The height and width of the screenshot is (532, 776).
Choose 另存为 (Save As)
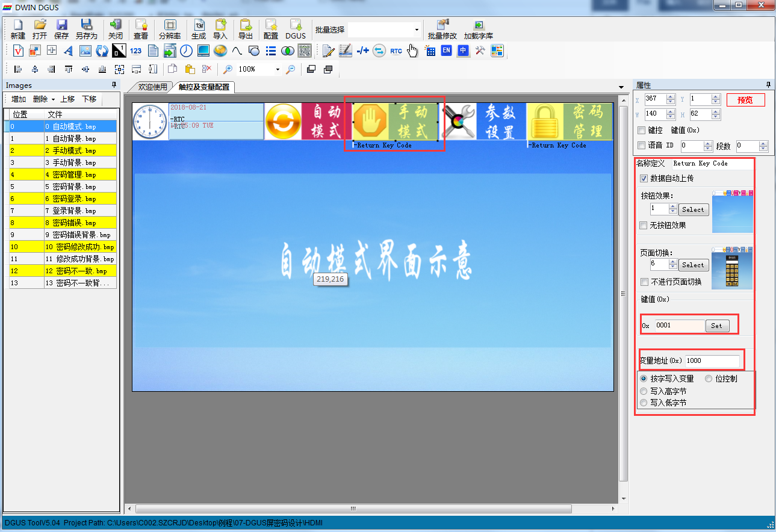tap(86, 29)
